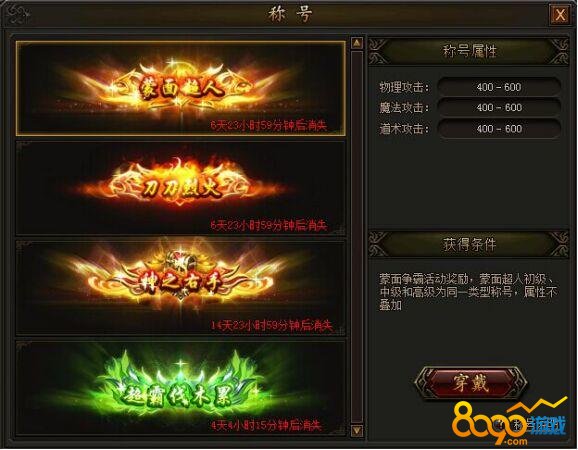Choose the 神之右手 title banner

tap(181, 287)
